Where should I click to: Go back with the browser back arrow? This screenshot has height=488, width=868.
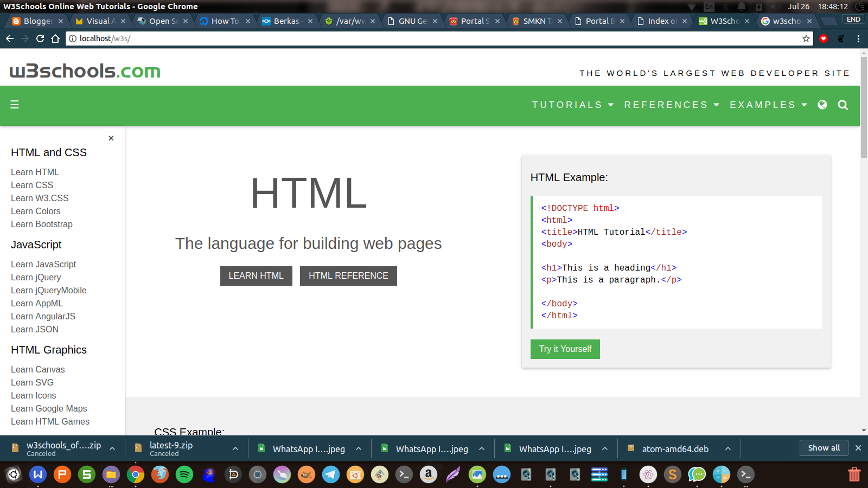click(x=10, y=38)
